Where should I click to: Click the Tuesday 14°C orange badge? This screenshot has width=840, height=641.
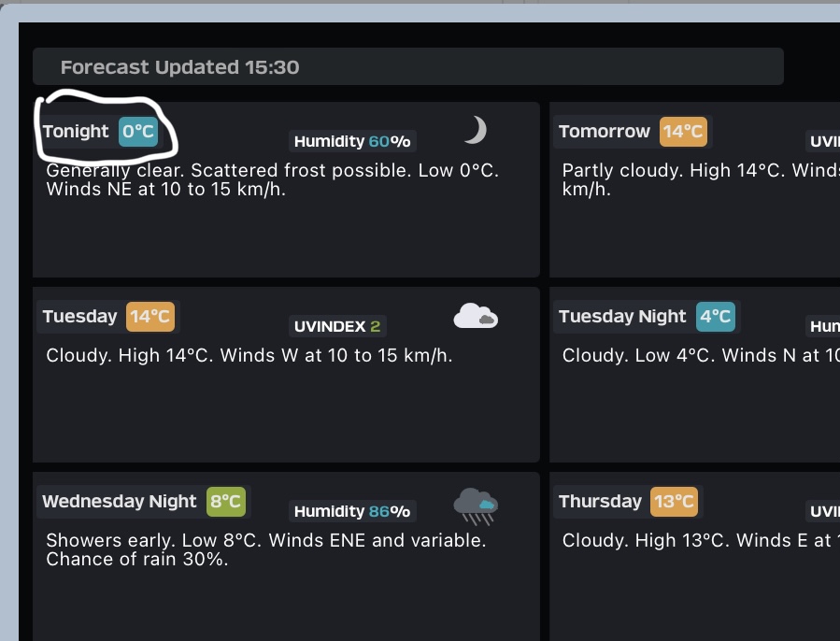point(150,316)
